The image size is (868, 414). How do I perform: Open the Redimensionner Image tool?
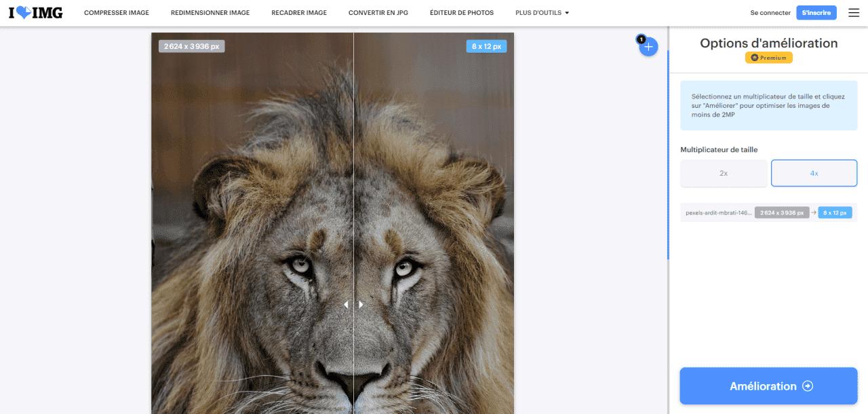[x=210, y=13]
